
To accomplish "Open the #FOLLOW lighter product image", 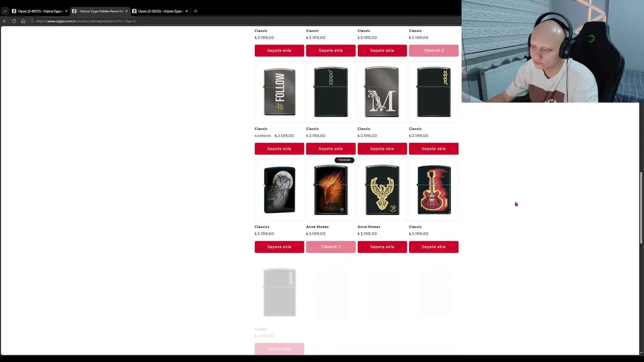I will (280, 93).
